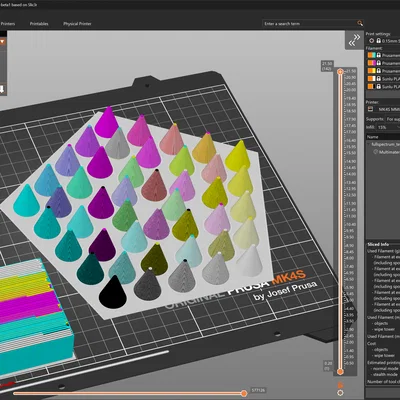The image size is (400, 400).
Task: Open the Infill percentage dropdown
Action: pos(388,127)
